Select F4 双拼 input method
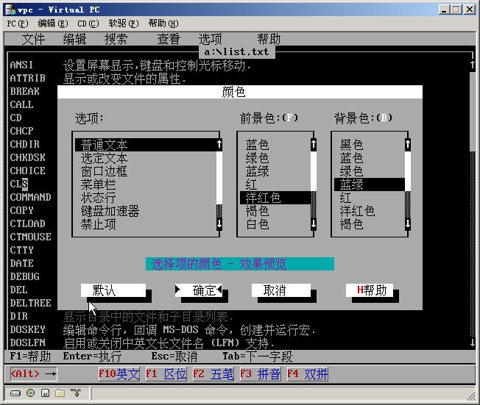This screenshot has width=480, height=405. (307, 374)
